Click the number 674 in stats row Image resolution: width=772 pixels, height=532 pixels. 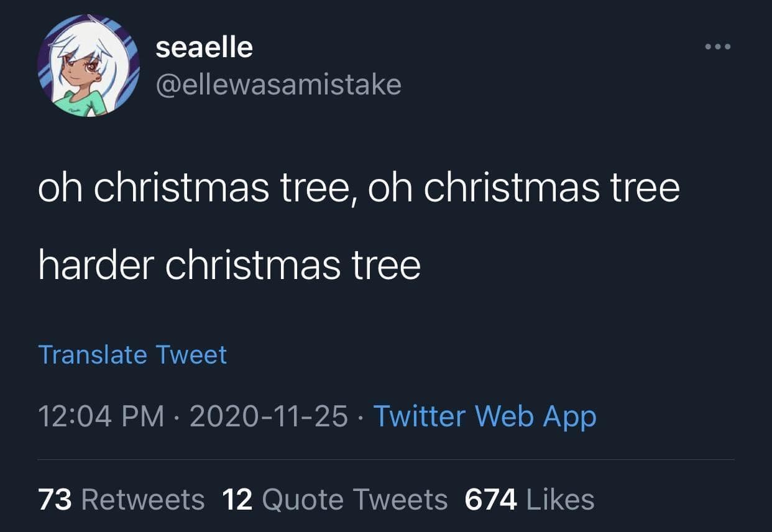[490, 499]
